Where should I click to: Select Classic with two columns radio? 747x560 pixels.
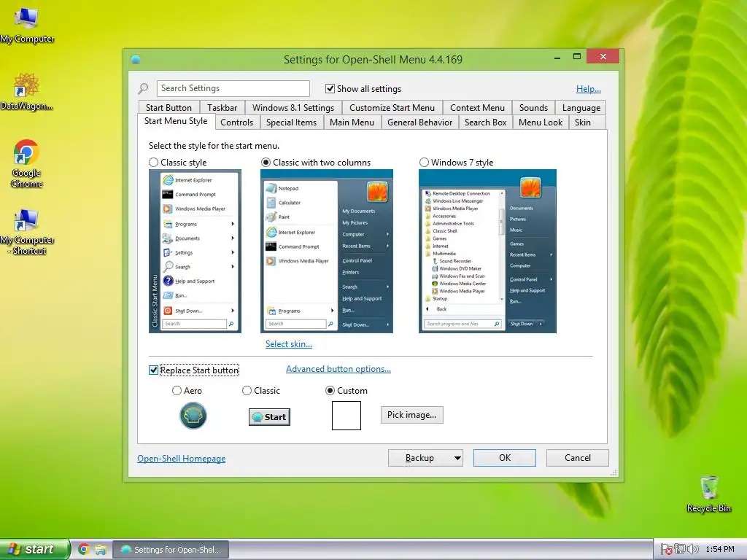266,163
